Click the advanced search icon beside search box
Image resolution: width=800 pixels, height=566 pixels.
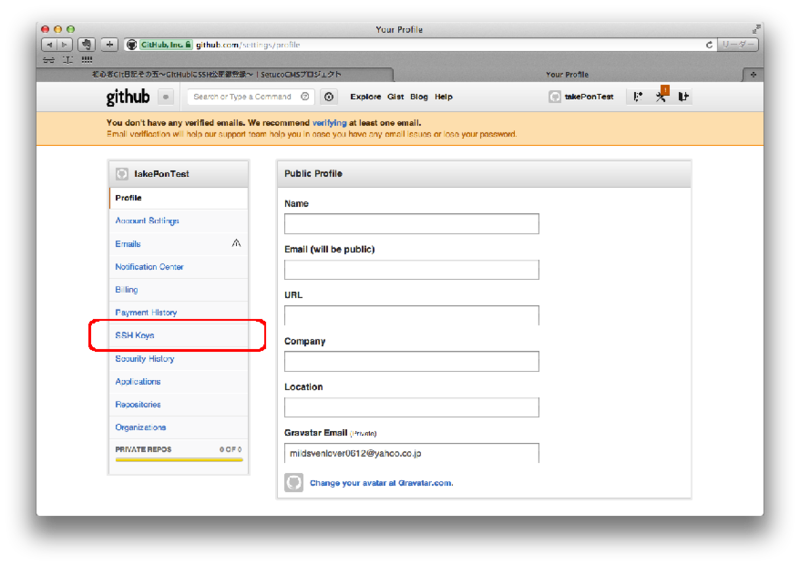pos(329,96)
